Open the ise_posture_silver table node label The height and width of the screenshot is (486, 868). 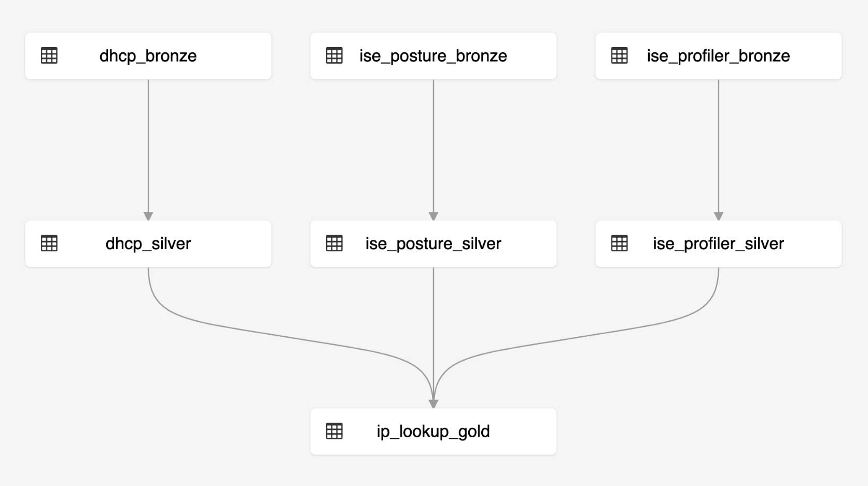pyautogui.click(x=433, y=244)
